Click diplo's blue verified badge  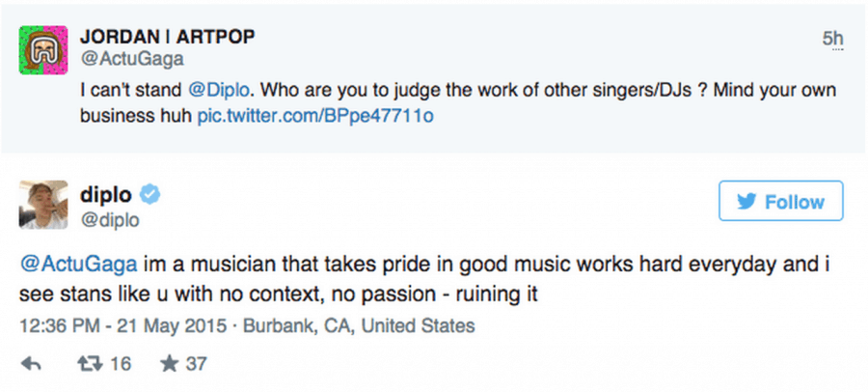[149, 194]
